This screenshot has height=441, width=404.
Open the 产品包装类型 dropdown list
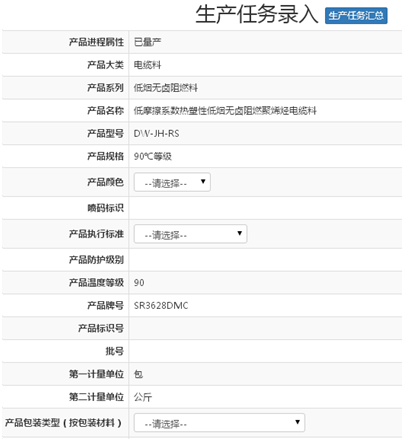tap(219, 423)
